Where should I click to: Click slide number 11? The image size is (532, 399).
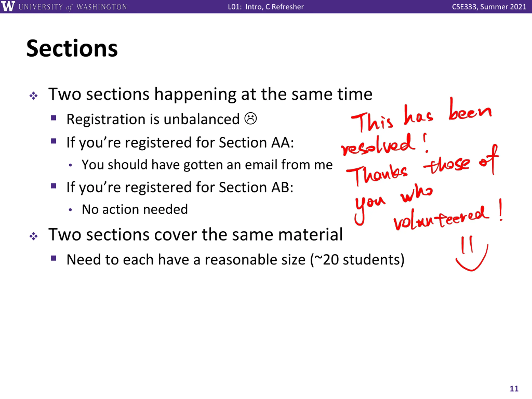[x=514, y=389]
